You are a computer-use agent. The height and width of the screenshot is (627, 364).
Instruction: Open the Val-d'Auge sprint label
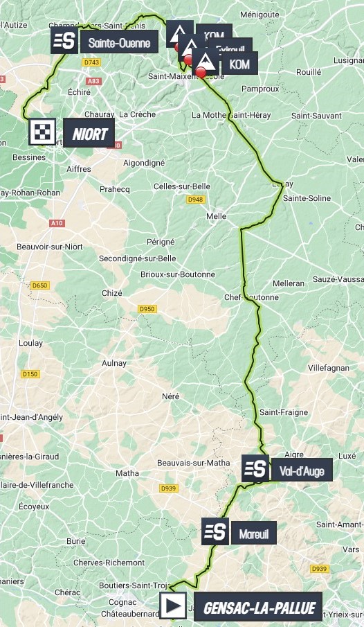point(302,470)
